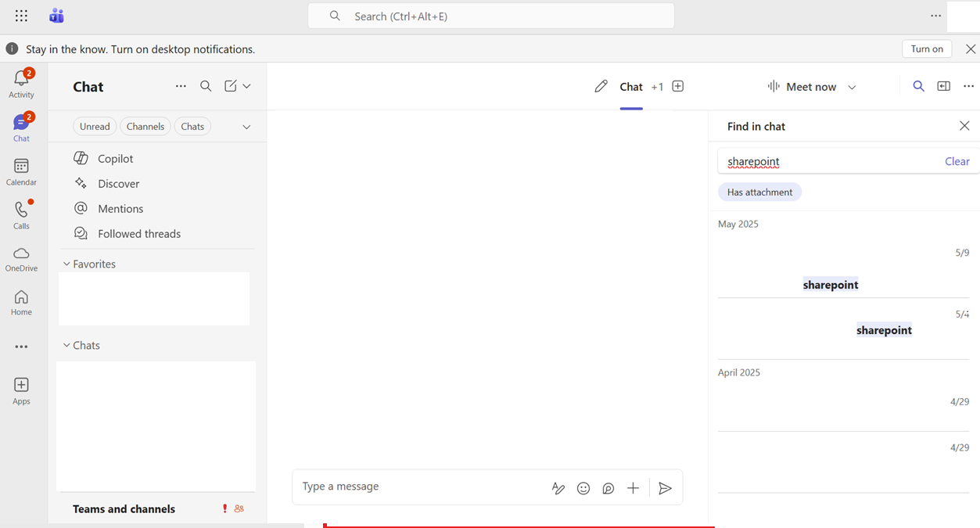The image size is (980, 528).
Task: Click the Microsoft Teams logo
Action: point(56,16)
